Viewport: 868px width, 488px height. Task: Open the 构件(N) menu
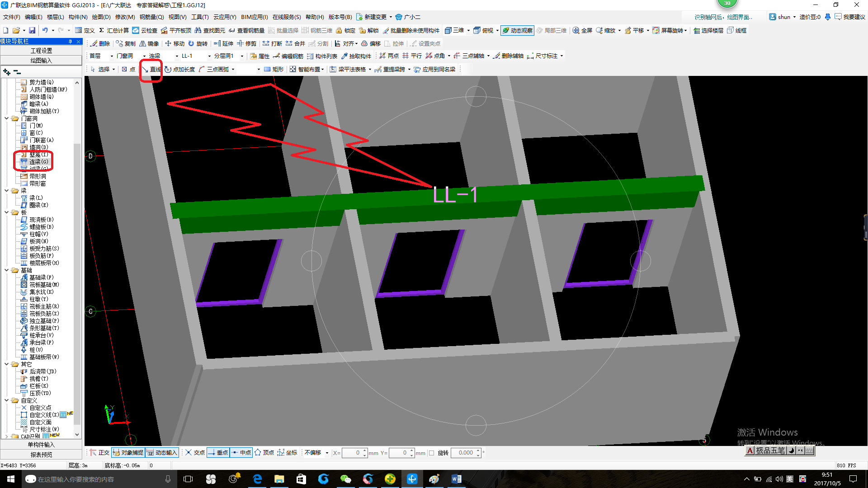(78, 17)
